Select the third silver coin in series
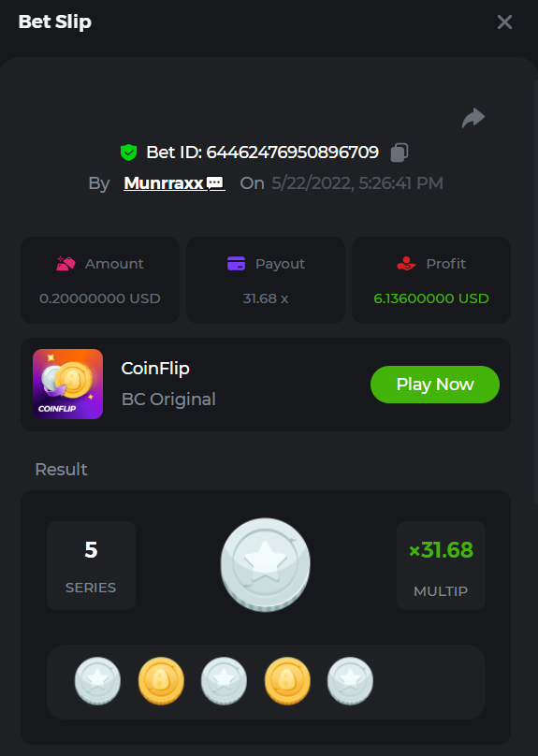 [225, 681]
